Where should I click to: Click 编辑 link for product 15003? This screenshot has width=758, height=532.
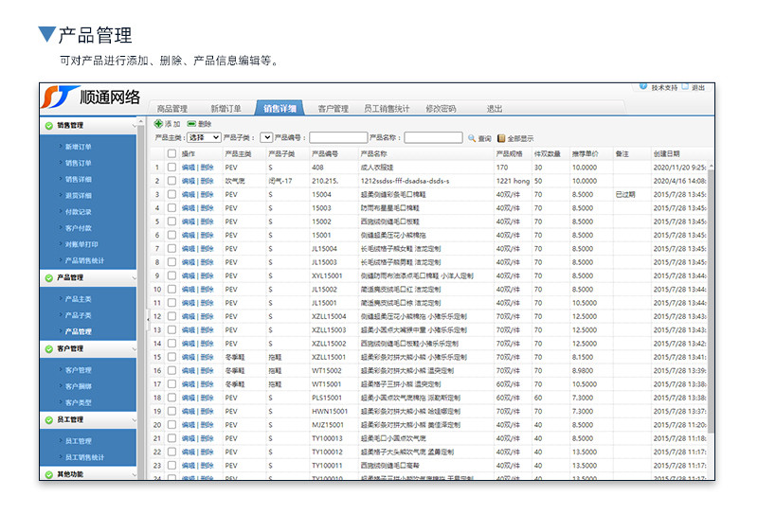[189, 208]
